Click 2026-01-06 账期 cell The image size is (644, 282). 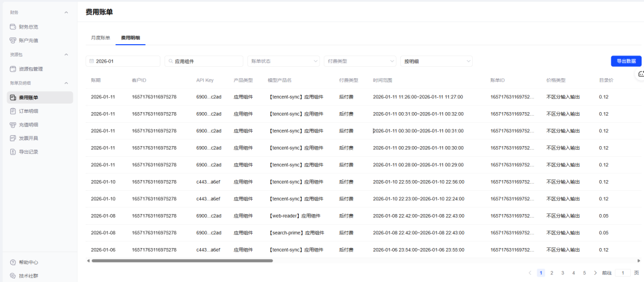tap(103, 250)
